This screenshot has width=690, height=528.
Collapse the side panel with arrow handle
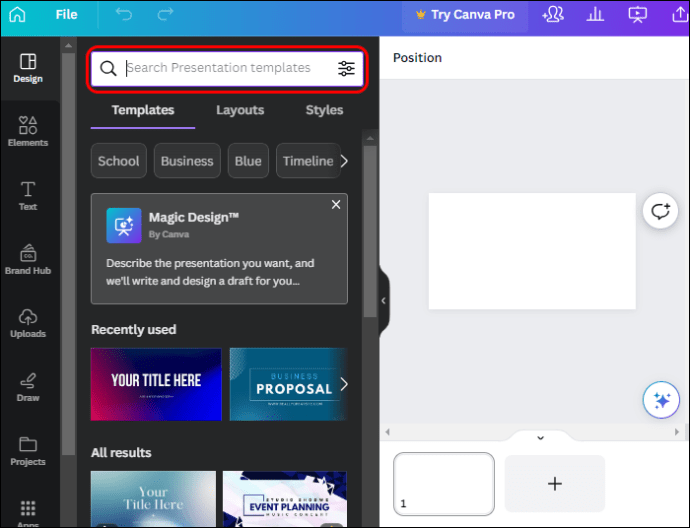point(383,301)
